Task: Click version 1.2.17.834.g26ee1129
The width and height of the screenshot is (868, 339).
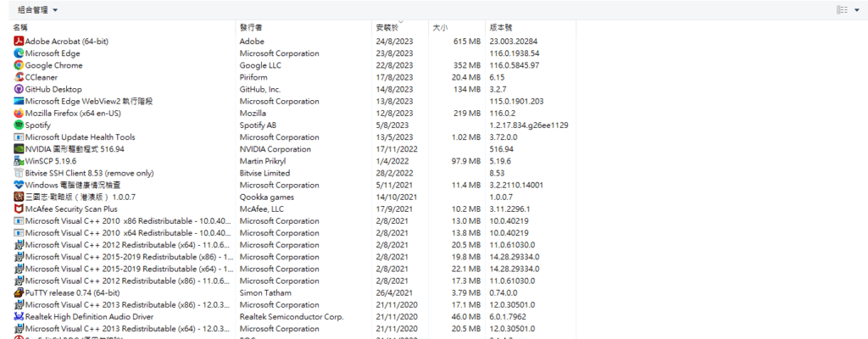Action: (529, 125)
